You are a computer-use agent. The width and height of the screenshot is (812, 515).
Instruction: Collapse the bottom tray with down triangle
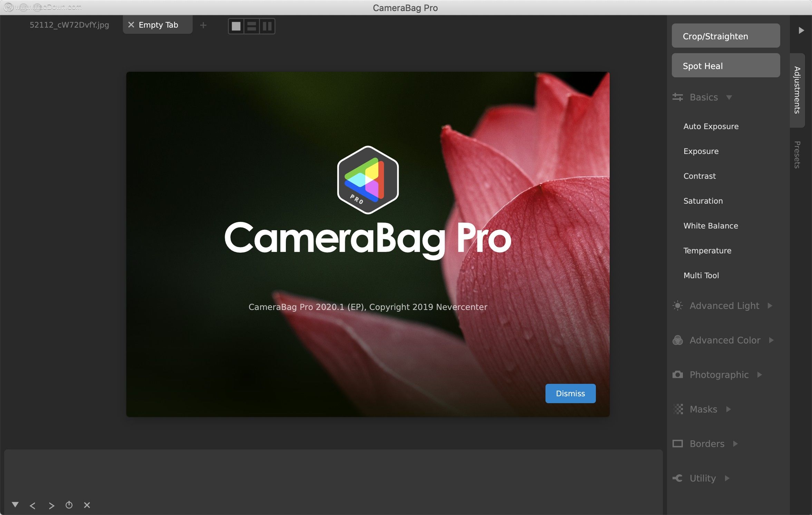(x=15, y=505)
